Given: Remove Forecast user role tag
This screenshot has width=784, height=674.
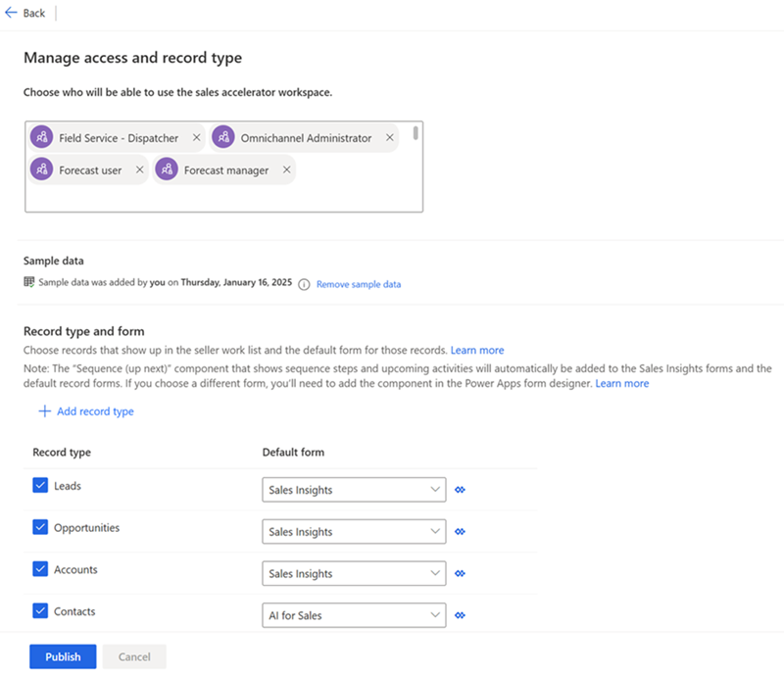Looking at the screenshot, I should [x=139, y=169].
